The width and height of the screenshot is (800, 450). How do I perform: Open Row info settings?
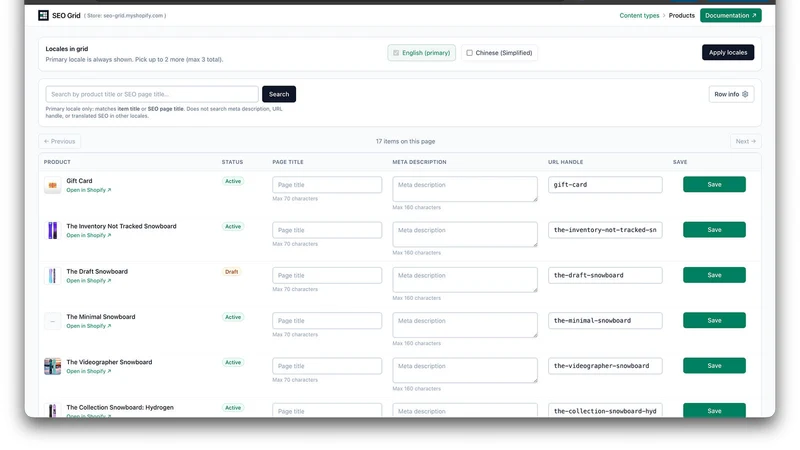coord(731,94)
